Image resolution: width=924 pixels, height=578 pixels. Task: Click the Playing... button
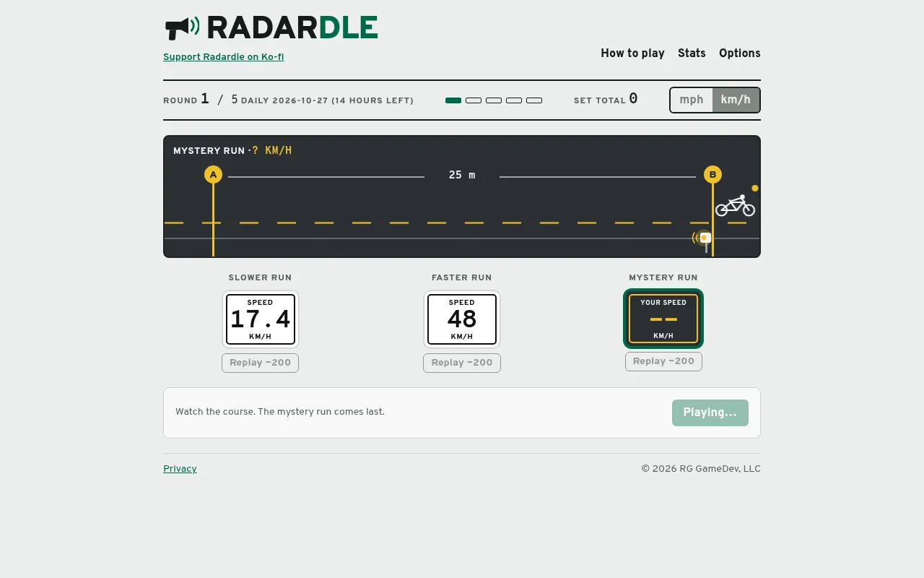click(710, 413)
